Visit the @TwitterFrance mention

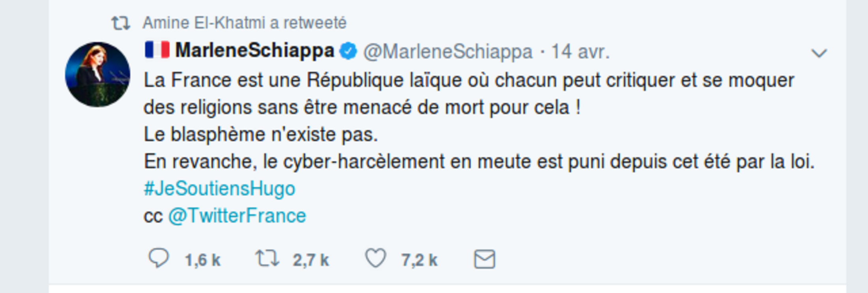coord(237,216)
